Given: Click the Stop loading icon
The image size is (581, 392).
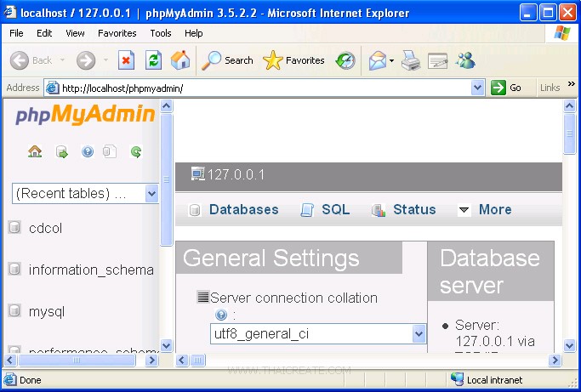Looking at the screenshot, I should click(126, 60).
